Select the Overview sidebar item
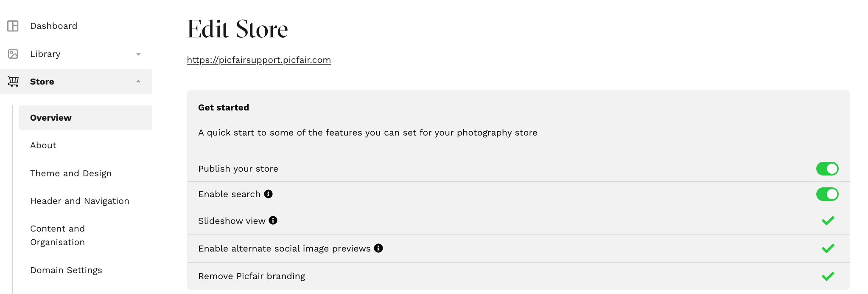The width and height of the screenshot is (868, 294). pos(85,118)
